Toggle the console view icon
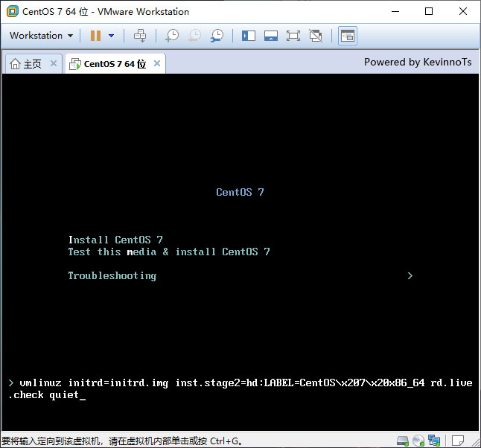Image resolution: width=481 pixels, height=448 pixels. (348, 36)
